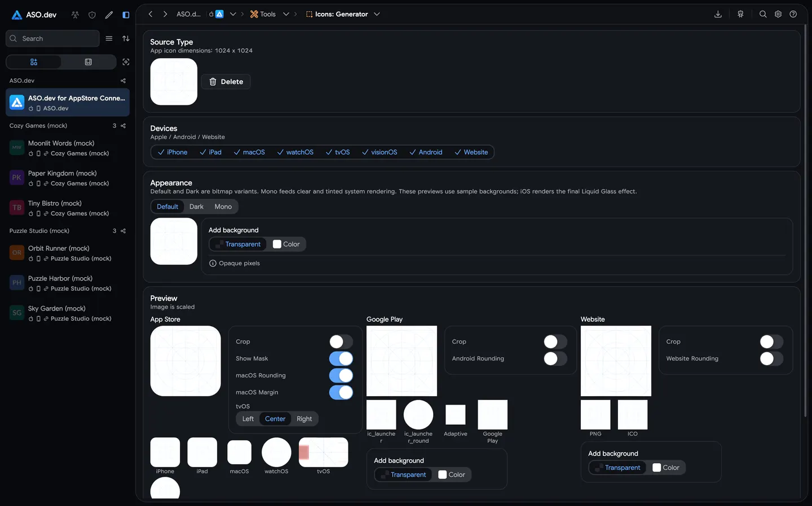
Task: Click the download icon in top bar
Action: click(718, 14)
